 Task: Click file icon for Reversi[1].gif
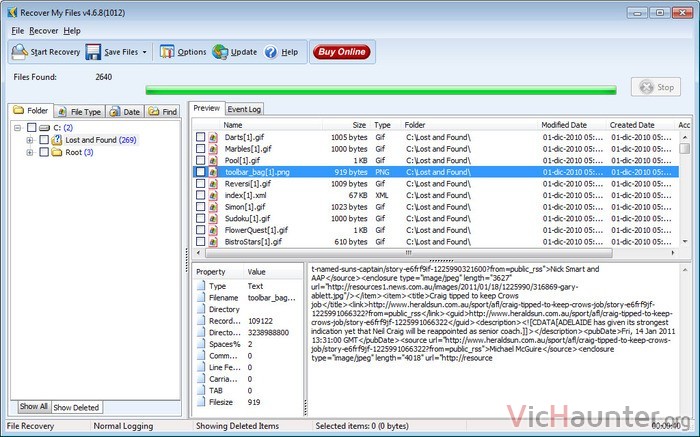(x=213, y=183)
